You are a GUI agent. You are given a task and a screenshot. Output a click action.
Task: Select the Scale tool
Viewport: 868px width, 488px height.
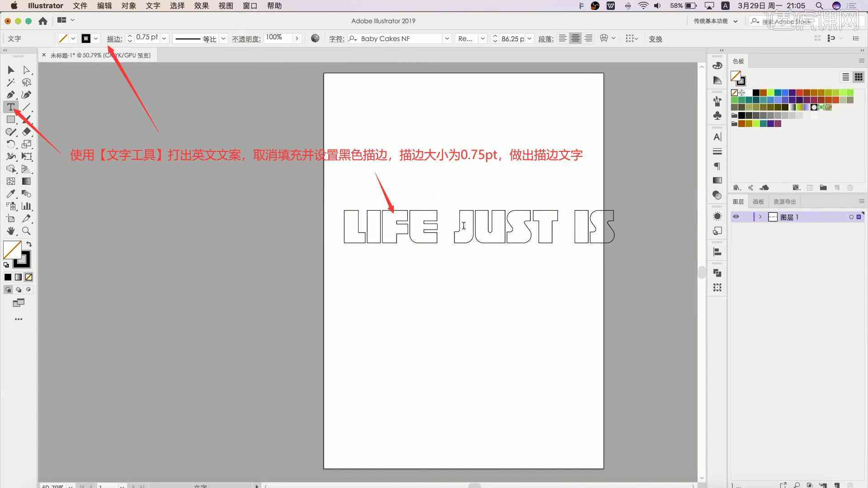click(x=27, y=144)
